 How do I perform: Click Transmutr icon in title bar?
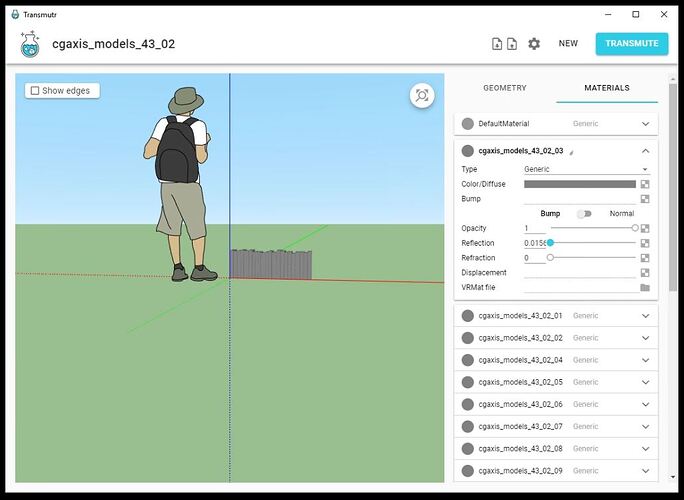point(15,14)
